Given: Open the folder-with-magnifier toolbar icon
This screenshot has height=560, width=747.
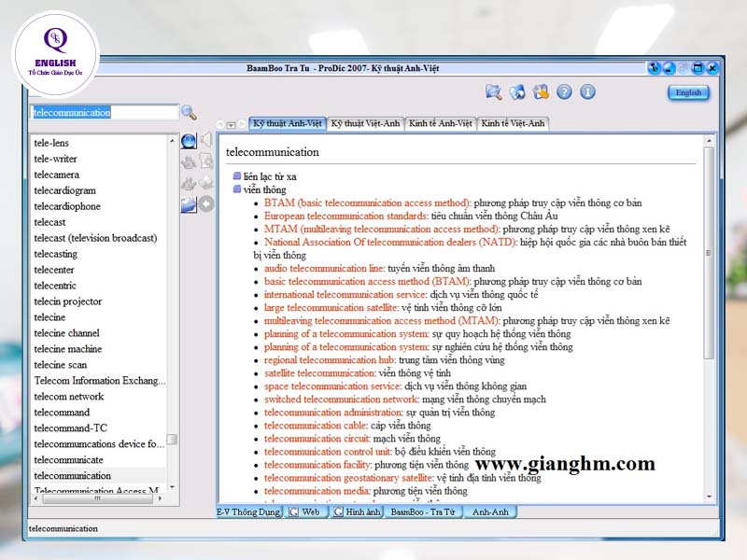Looking at the screenshot, I should pos(494,91).
